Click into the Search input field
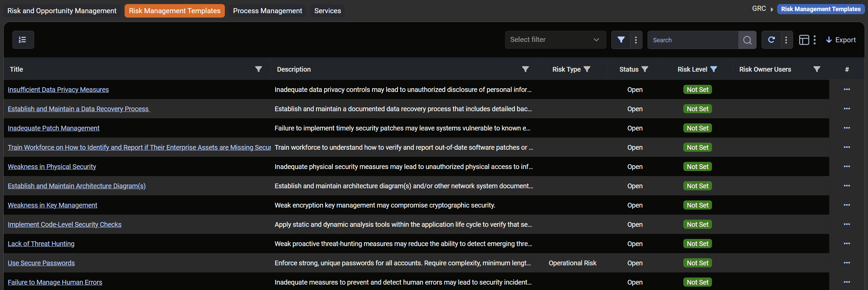Screen dimensions: 868x290 [x=692, y=40]
